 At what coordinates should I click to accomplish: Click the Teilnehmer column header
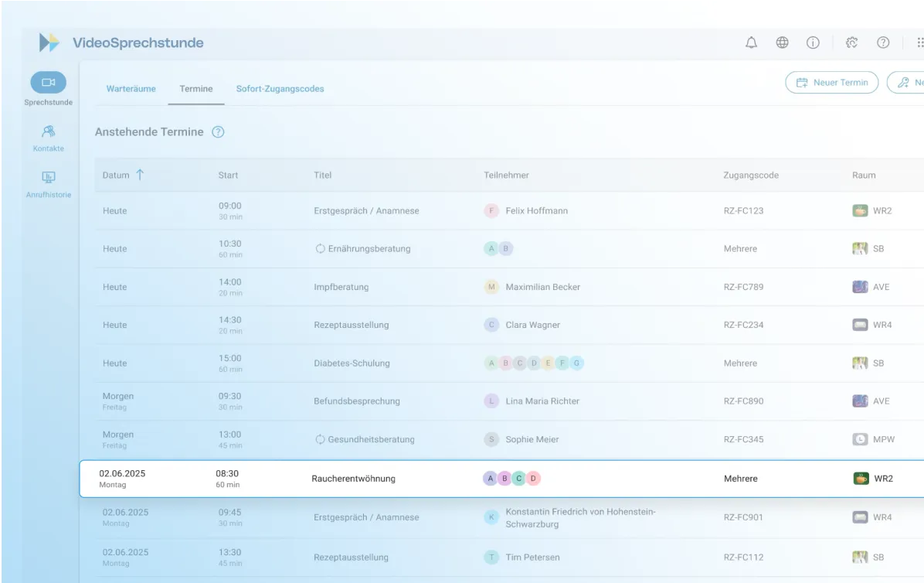(506, 175)
